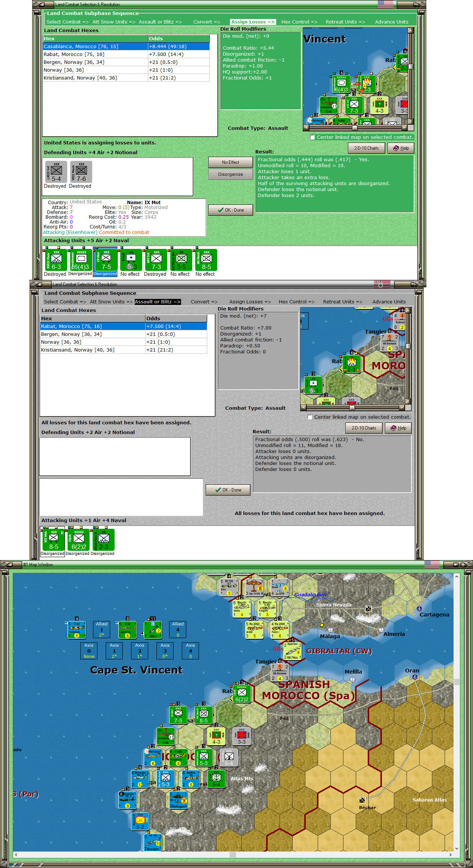Click Disorganize button
The width and height of the screenshot is (473, 868).
tap(230, 174)
